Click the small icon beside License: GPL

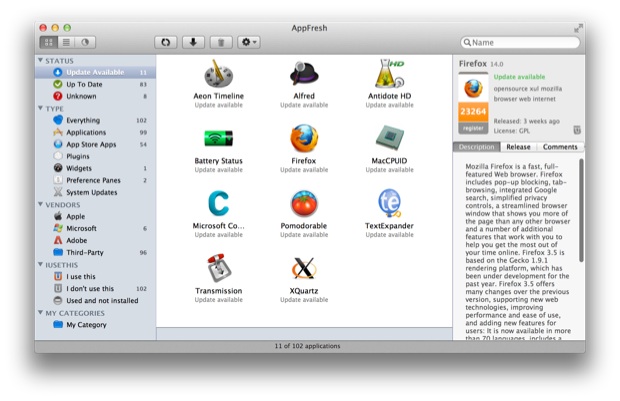coord(577,130)
